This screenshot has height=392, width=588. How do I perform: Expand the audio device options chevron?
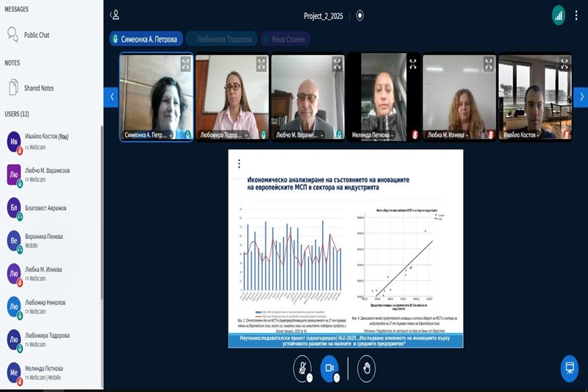(309, 377)
